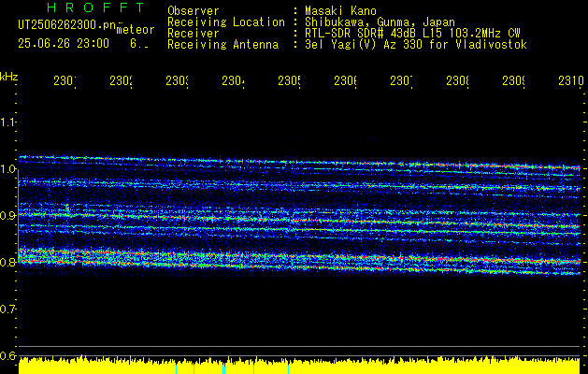Click the kHz axis unit label
Screen dimensions: 588x374
pos(8,77)
